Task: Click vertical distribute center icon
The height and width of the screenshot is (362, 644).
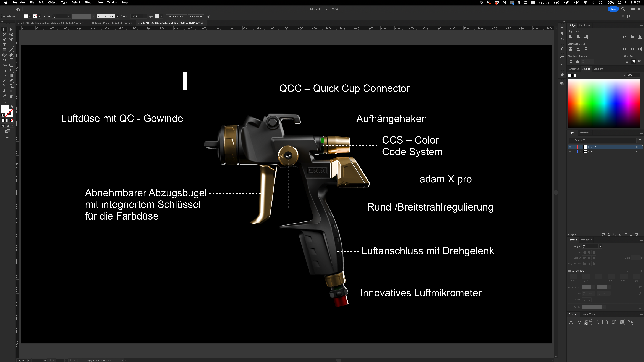Action: coord(578,49)
